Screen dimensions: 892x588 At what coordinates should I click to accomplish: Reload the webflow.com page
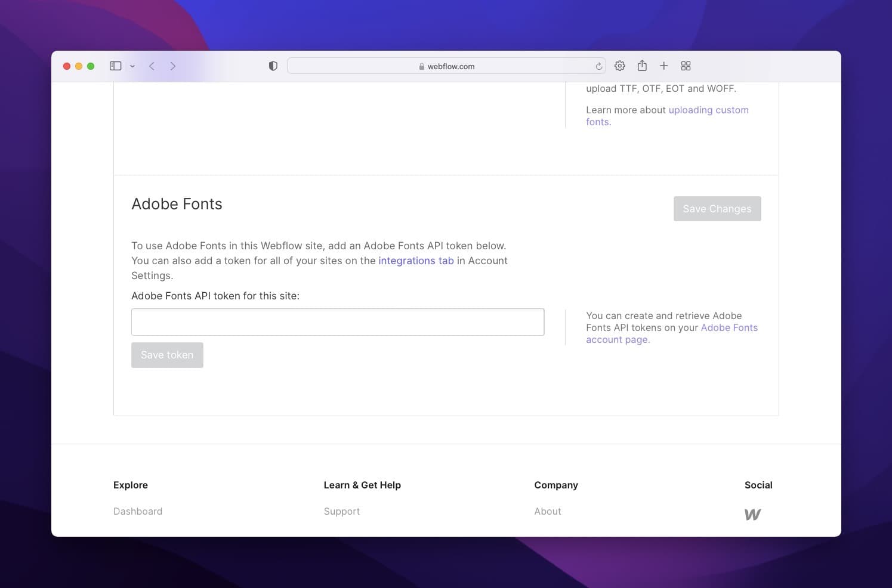tap(598, 66)
